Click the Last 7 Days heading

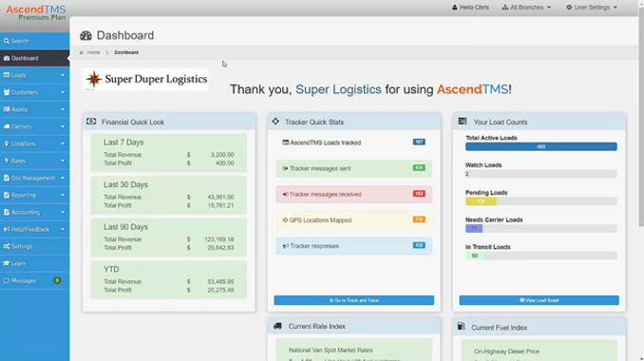[x=123, y=142]
